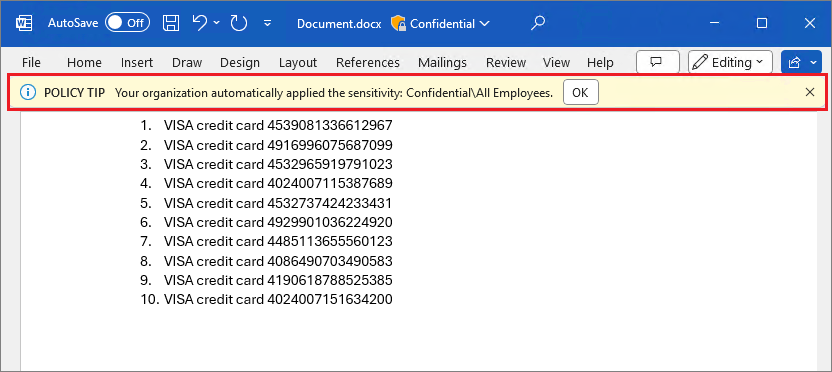
Task: Save the document with the floppy disk icon
Action: pos(170,23)
